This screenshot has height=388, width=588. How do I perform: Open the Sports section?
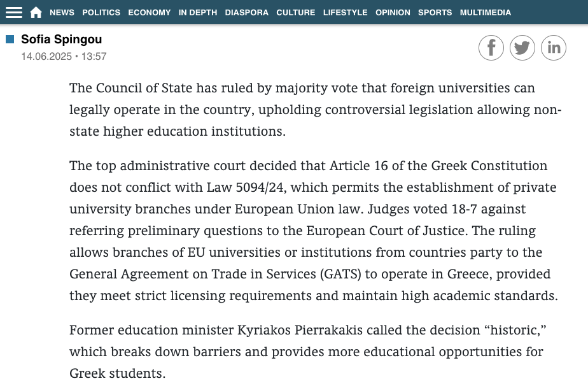(435, 12)
